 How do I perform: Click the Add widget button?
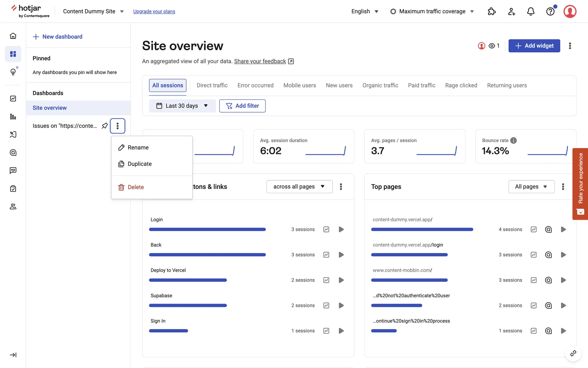click(534, 46)
